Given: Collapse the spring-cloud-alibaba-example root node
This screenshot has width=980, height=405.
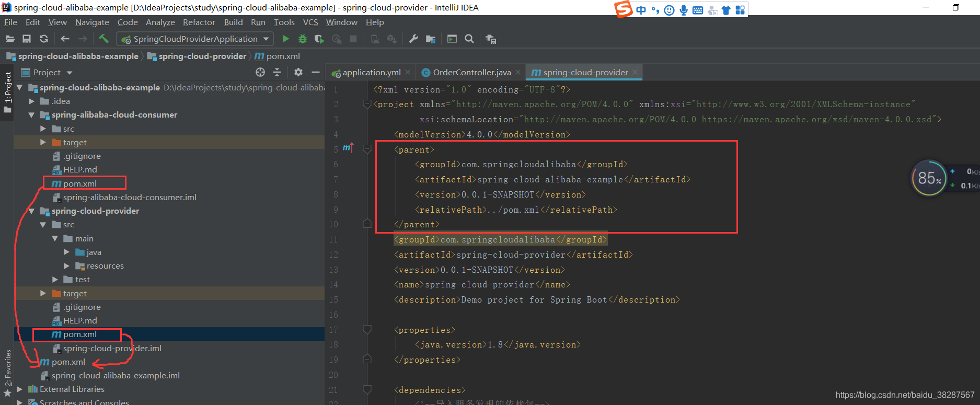Looking at the screenshot, I should pos(20,87).
